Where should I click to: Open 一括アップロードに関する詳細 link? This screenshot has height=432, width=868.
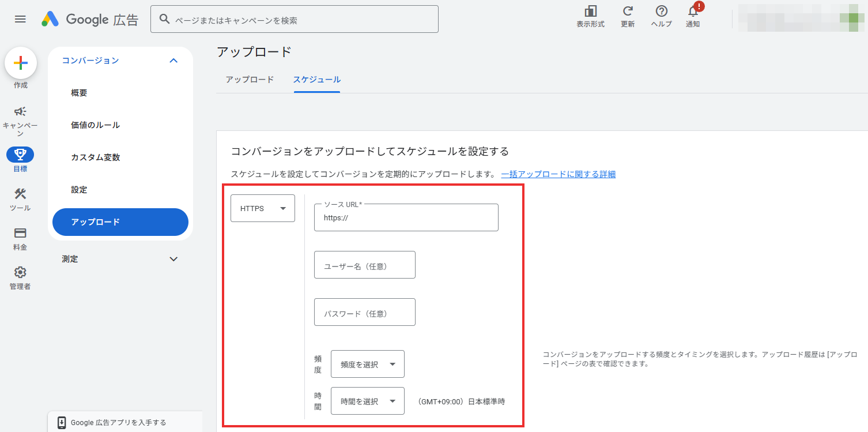[557, 174]
